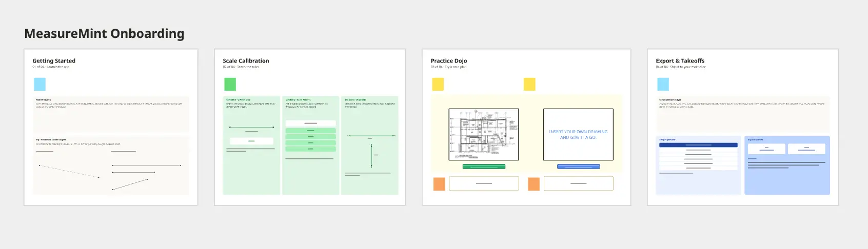Select the Measurement ledger text card

tap(742, 114)
